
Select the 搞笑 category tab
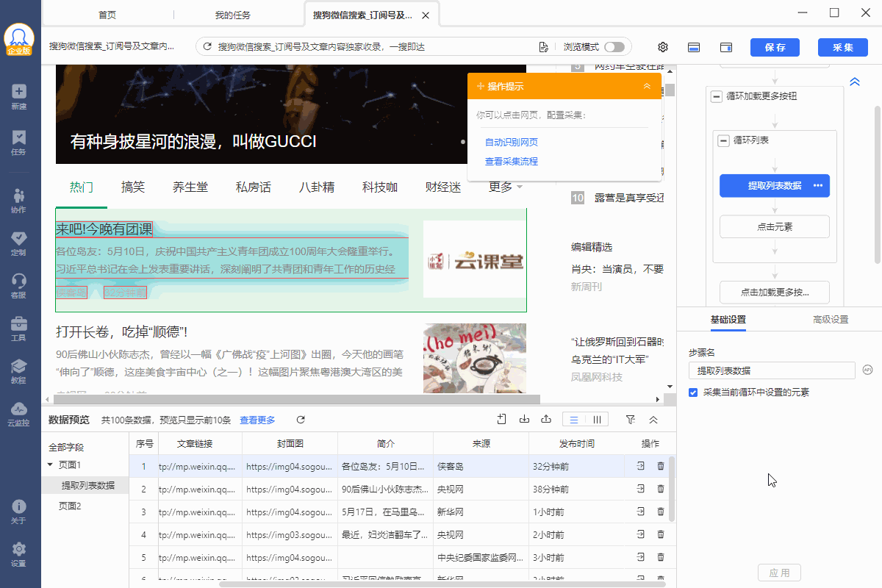pos(133,187)
